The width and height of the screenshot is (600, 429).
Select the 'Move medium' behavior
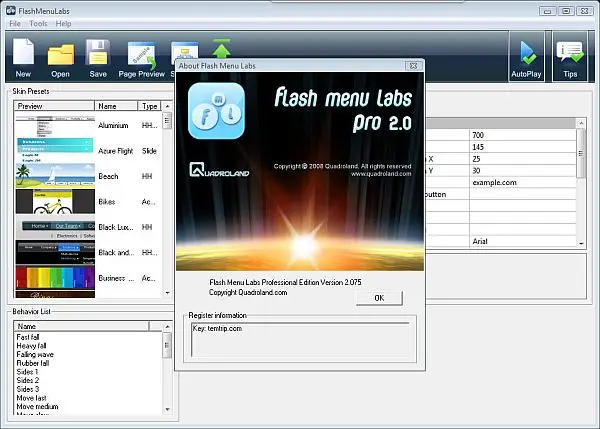tap(38, 406)
